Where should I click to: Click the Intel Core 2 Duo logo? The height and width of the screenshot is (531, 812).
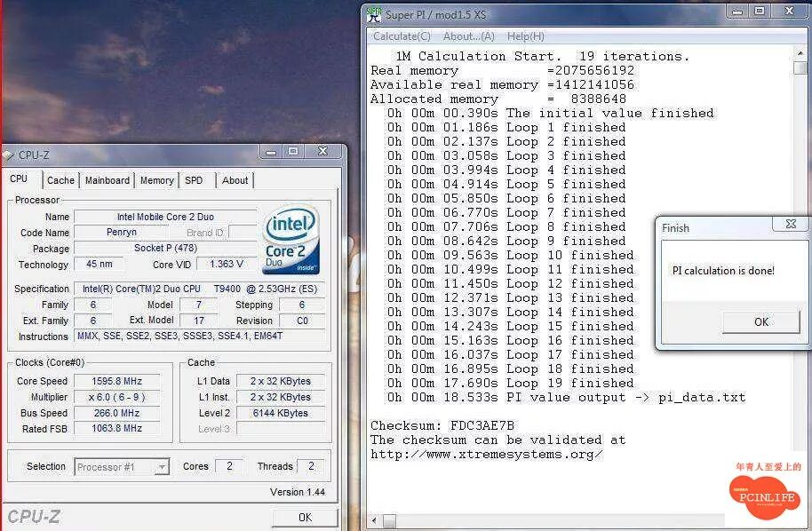click(291, 240)
